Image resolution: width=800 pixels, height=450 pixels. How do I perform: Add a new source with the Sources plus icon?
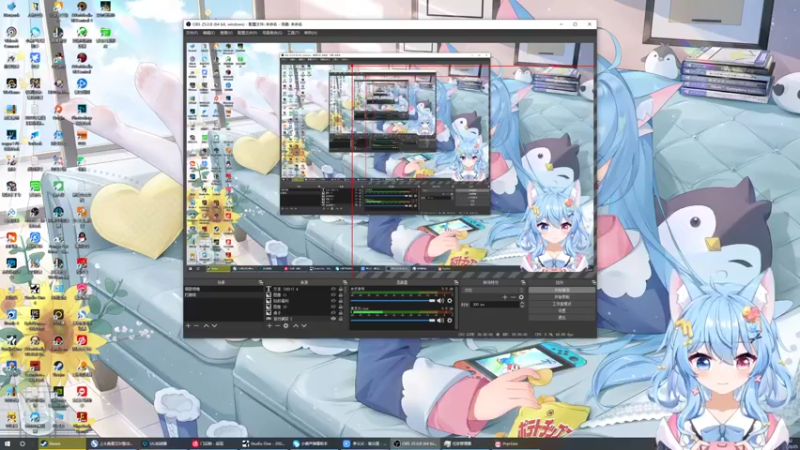click(x=269, y=326)
